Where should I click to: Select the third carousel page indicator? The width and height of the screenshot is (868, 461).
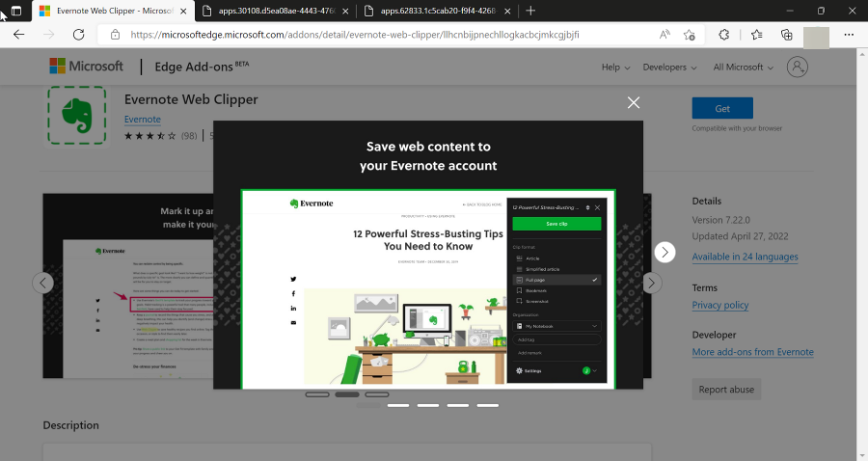tap(377, 394)
